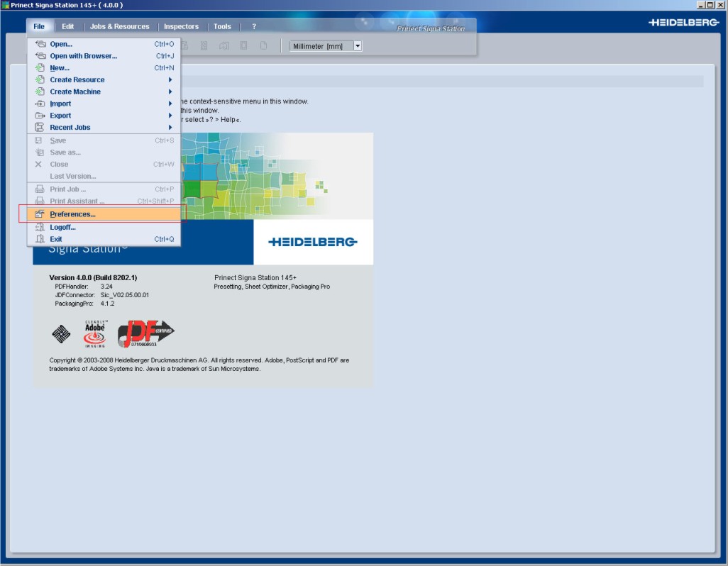Click the Recent Jobs icon
Image resolution: width=728 pixels, height=566 pixels.
pyautogui.click(x=40, y=127)
